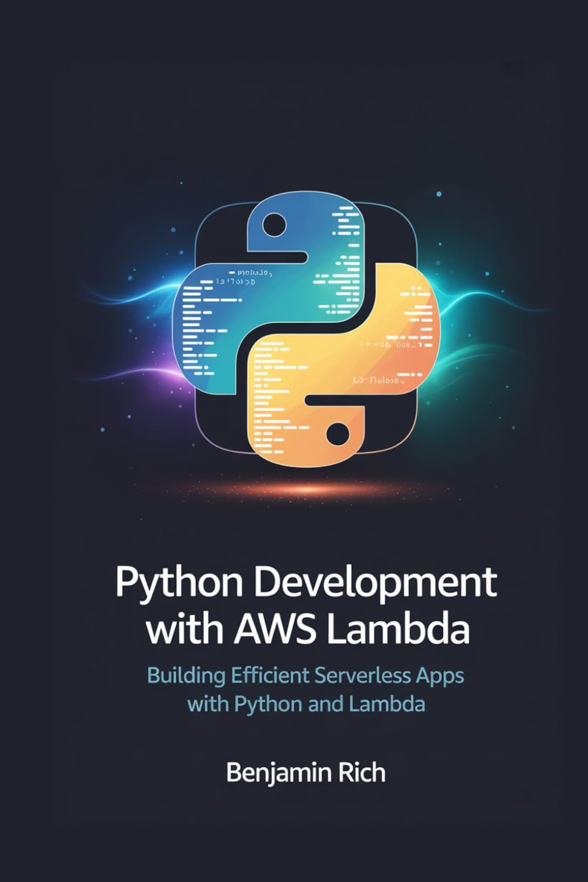The height and width of the screenshot is (882, 588).
Task: Click the Python logo illustration
Action: pos(306,328)
